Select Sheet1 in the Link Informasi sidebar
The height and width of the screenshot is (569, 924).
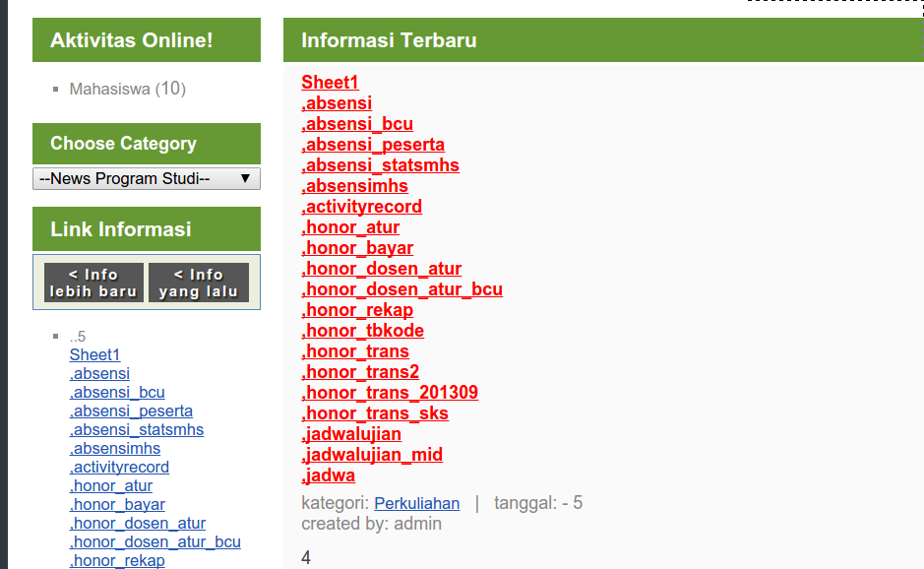94,354
